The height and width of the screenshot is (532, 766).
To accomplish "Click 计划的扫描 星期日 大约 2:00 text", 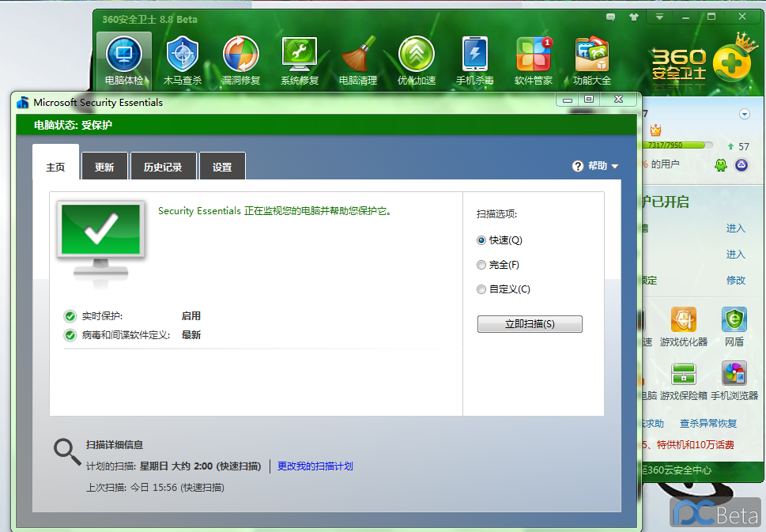I will point(173,466).
